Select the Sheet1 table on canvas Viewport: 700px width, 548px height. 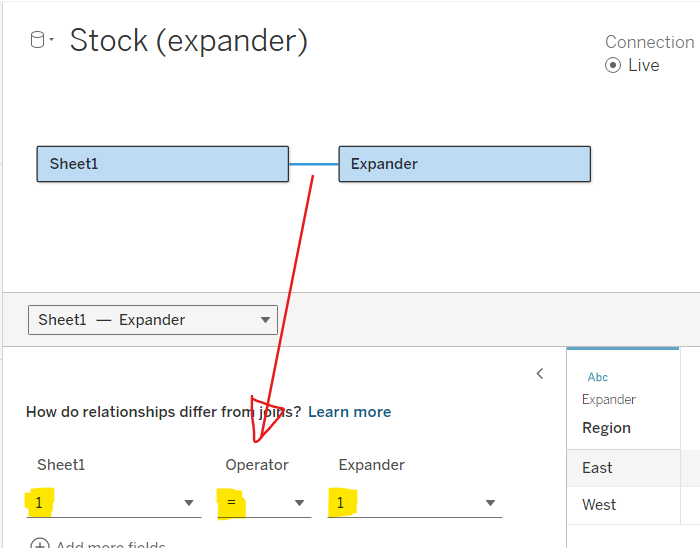coord(162,164)
